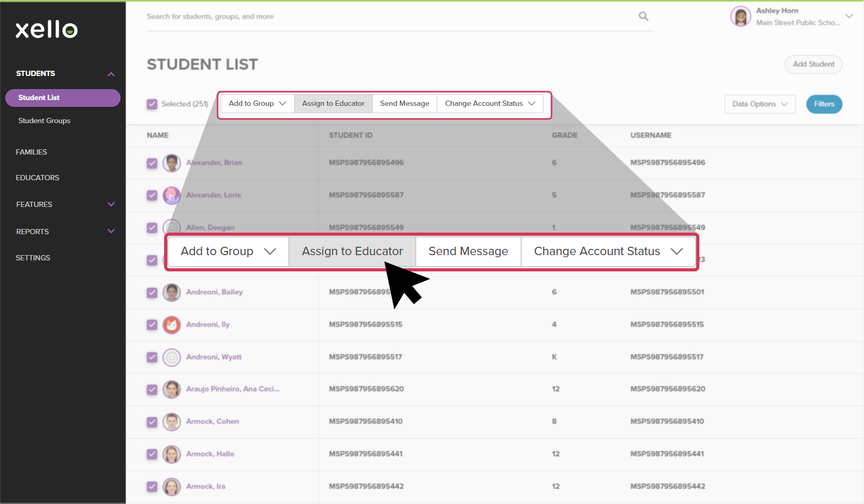Expand the FEATURES sidebar chevron

[x=111, y=204]
